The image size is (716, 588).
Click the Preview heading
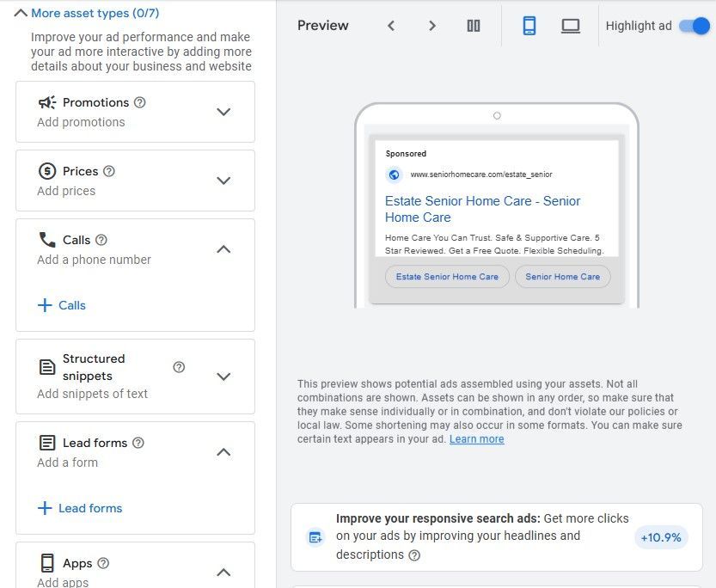(323, 26)
